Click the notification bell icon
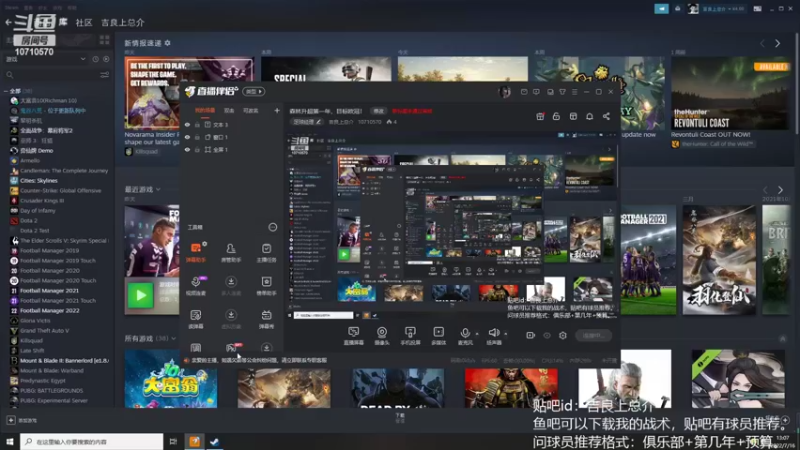This screenshot has height=450, width=800. point(589,116)
